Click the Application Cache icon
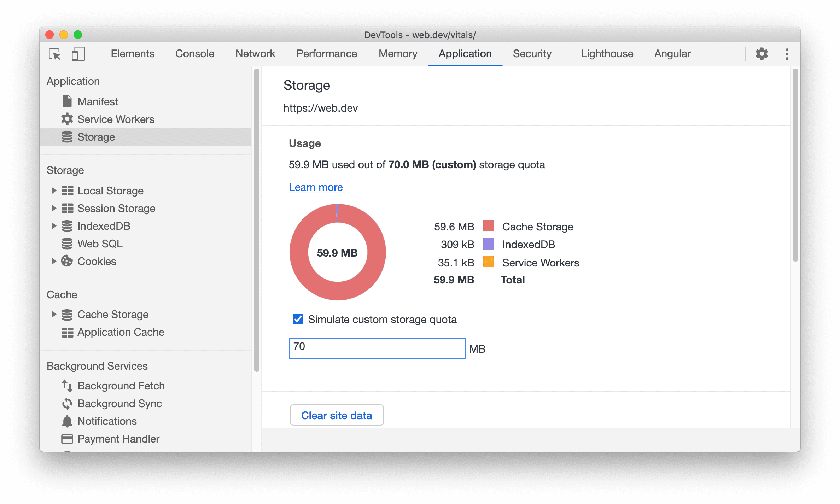This screenshot has width=840, height=504. [x=67, y=332]
